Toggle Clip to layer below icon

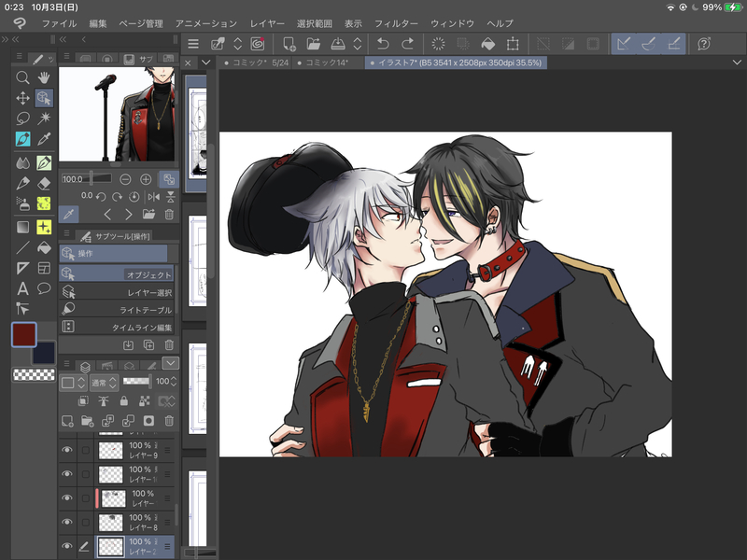click(x=83, y=401)
